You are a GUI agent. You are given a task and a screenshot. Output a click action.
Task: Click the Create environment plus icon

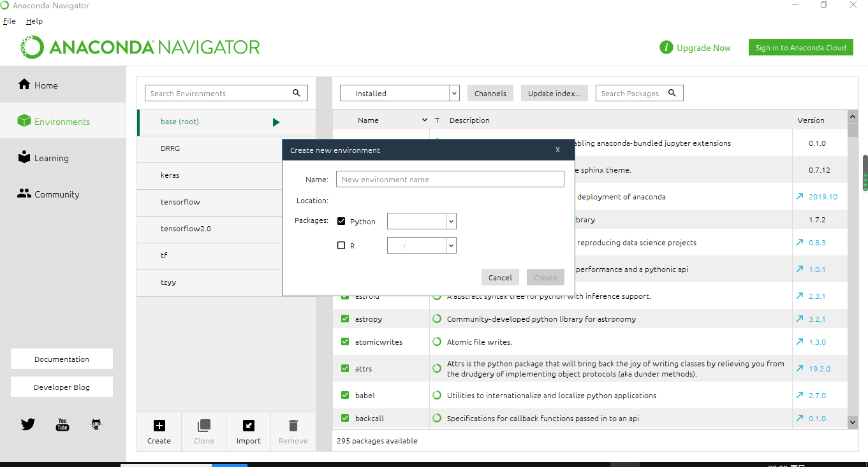[159, 426]
